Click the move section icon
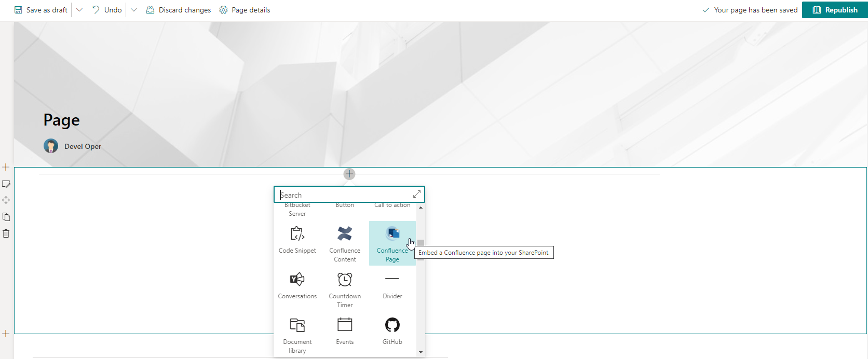Image resolution: width=868 pixels, height=359 pixels. coord(6,200)
